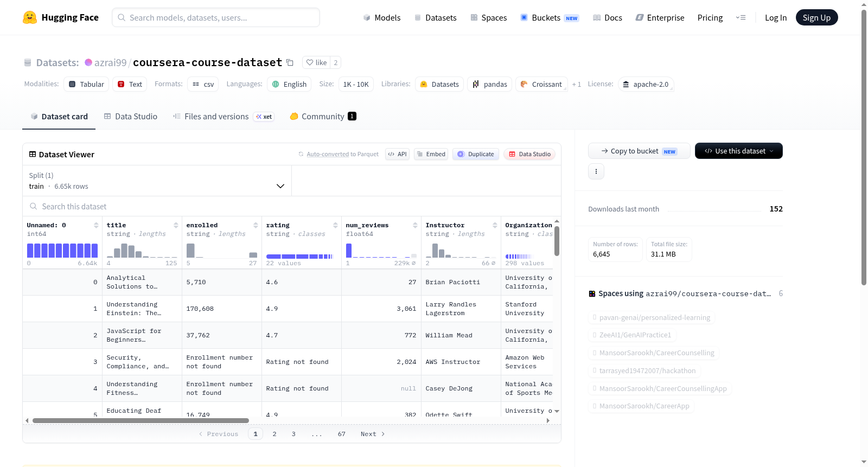Go to page 2 of dataset viewer
This screenshot has width=868, height=467.
pos(275,433)
